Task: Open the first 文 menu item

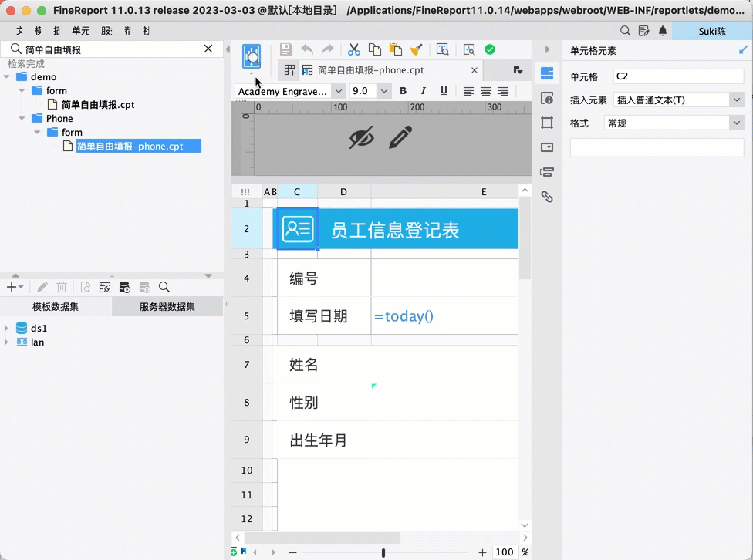Action: pyautogui.click(x=20, y=31)
